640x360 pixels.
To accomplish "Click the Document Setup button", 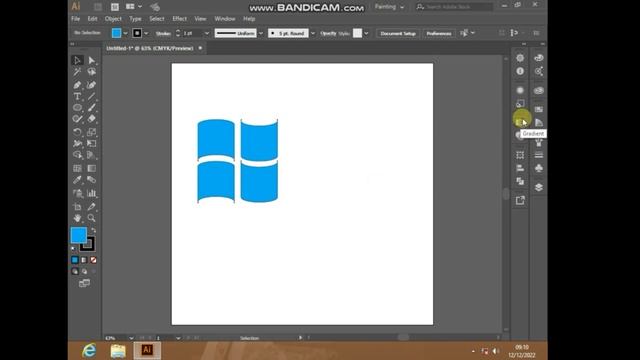I will tap(398, 33).
